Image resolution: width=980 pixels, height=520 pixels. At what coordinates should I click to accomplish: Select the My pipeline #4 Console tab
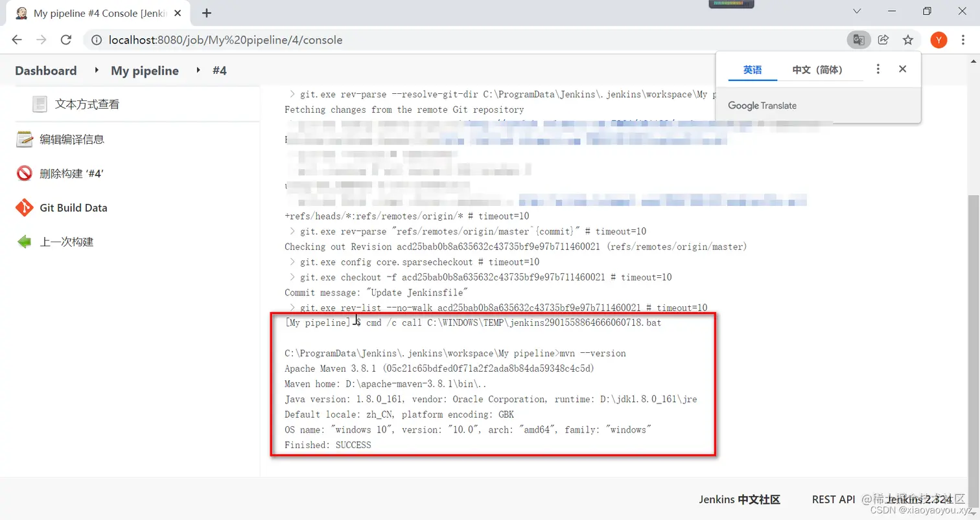coord(97,13)
